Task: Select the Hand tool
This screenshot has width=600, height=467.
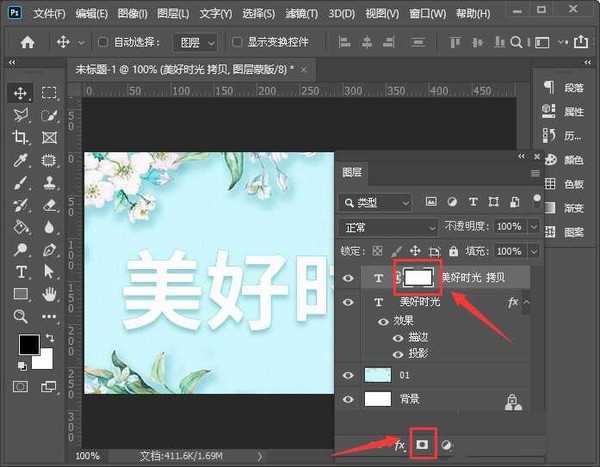Action: pos(49,294)
